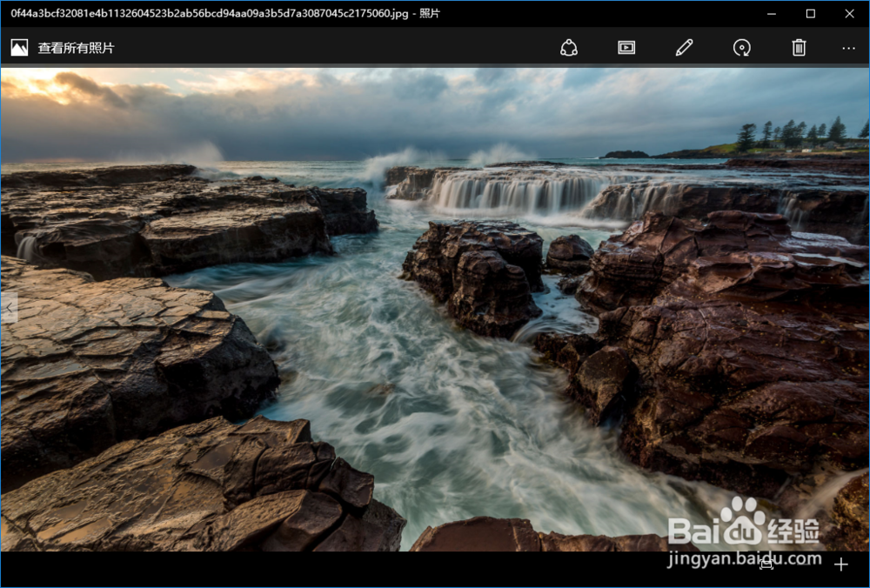Go to previous photo via left arrow
This screenshot has width=870, height=588.
point(10,307)
